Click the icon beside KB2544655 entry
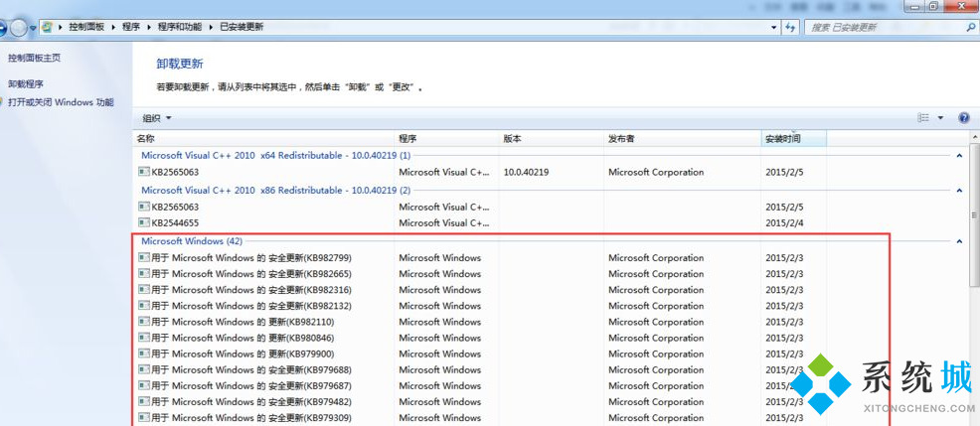The image size is (980, 426). [x=144, y=222]
